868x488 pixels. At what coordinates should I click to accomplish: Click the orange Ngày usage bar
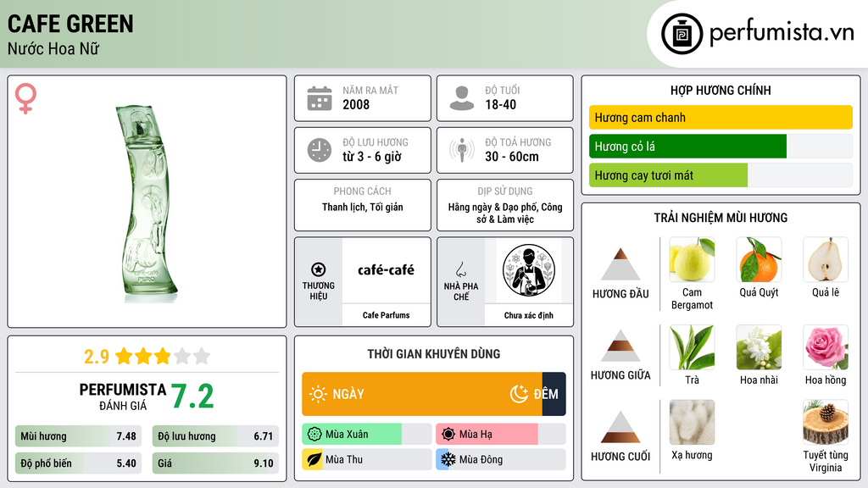422,394
